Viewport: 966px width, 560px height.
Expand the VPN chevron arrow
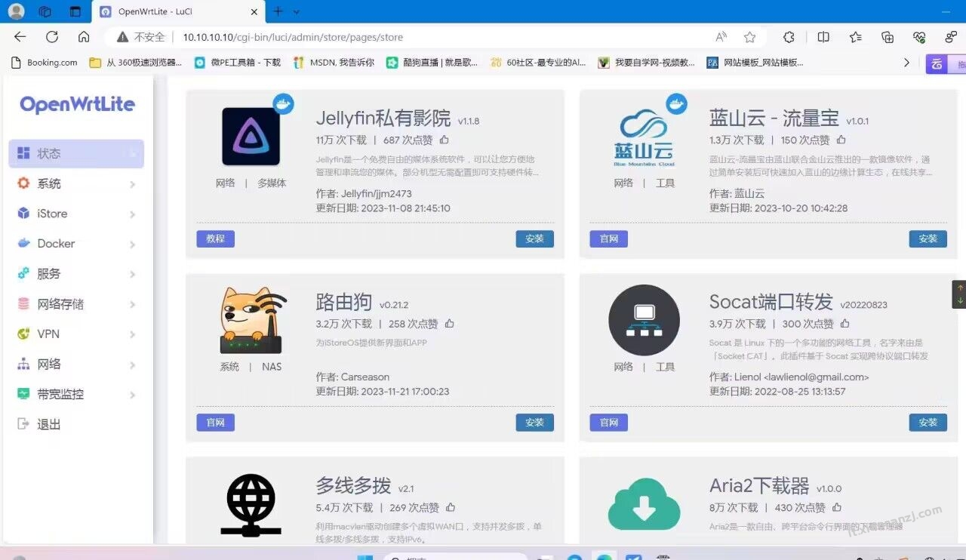tap(132, 335)
